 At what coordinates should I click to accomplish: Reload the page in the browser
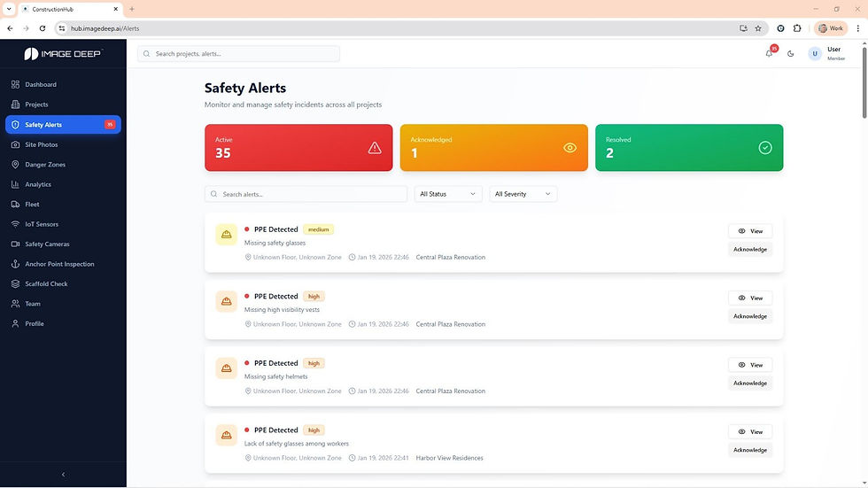43,28
